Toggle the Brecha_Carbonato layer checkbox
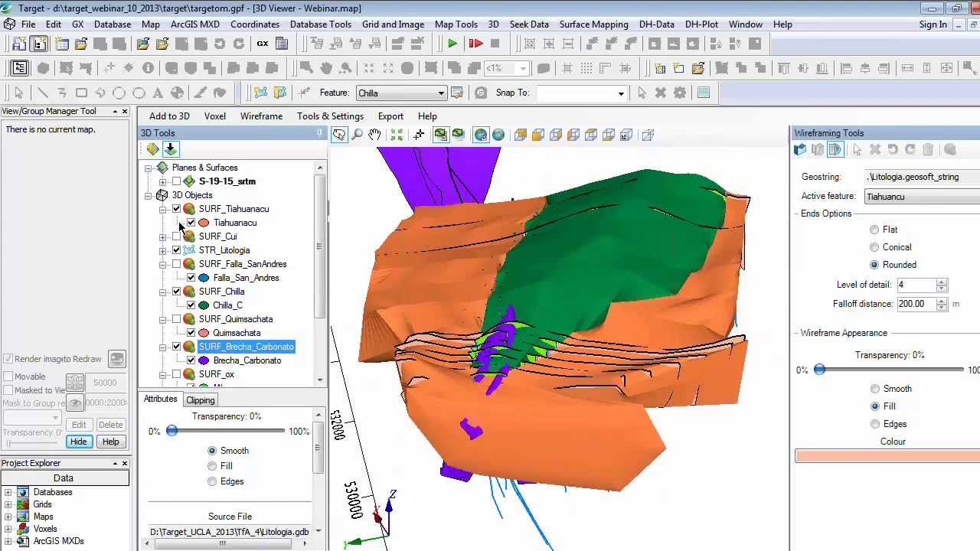The width and height of the screenshot is (980, 551). click(x=191, y=360)
